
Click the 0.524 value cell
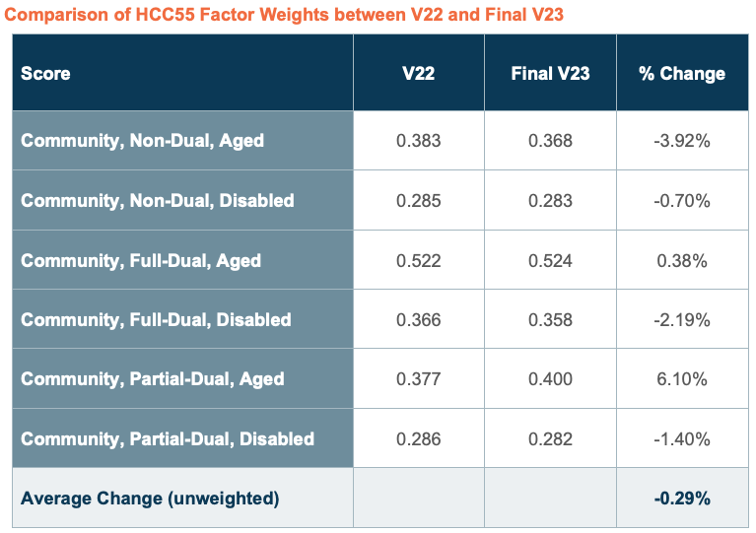550,261
